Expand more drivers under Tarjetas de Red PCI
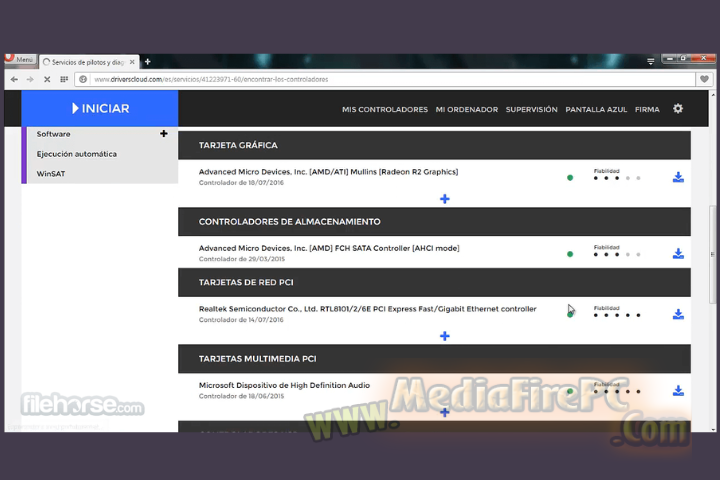 tap(444, 336)
